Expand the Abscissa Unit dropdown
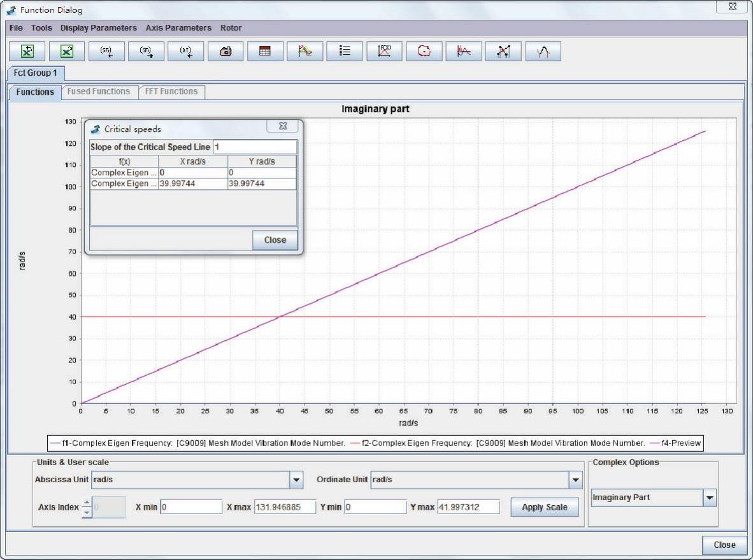 (x=296, y=480)
